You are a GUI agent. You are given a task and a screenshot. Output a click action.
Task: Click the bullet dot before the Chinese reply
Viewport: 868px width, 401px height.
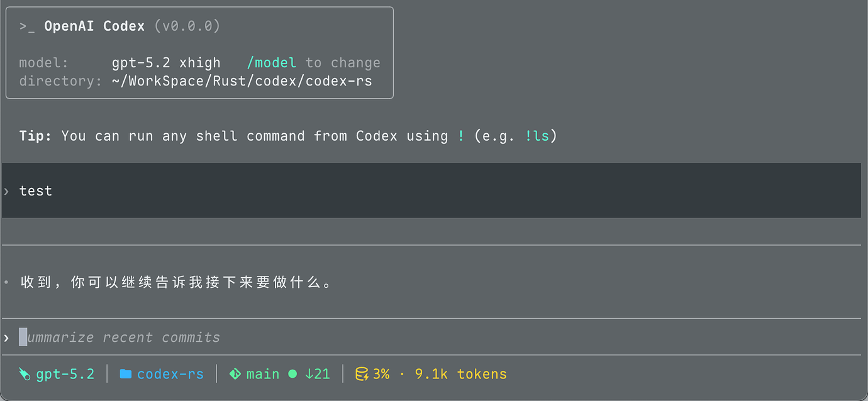point(6,282)
